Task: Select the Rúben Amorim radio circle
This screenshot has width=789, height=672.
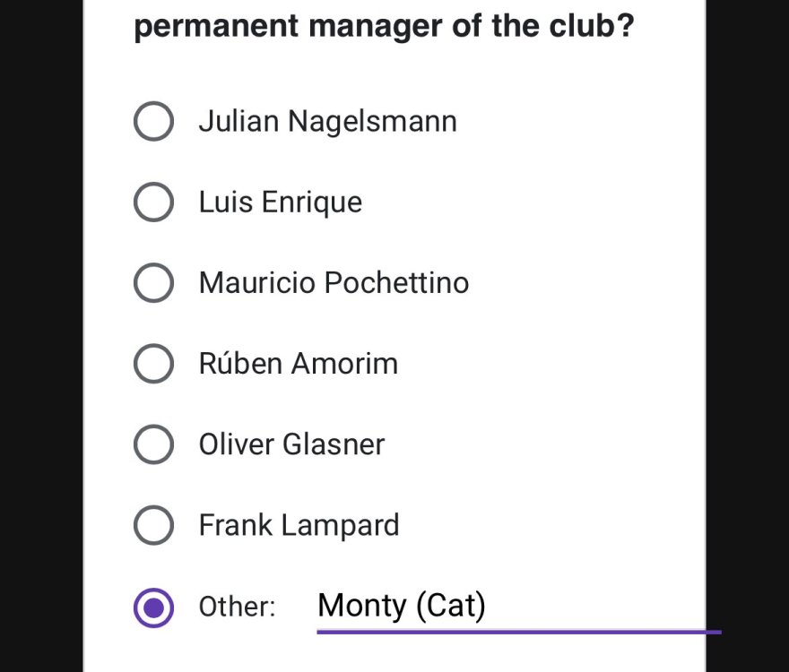Action: (153, 364)
